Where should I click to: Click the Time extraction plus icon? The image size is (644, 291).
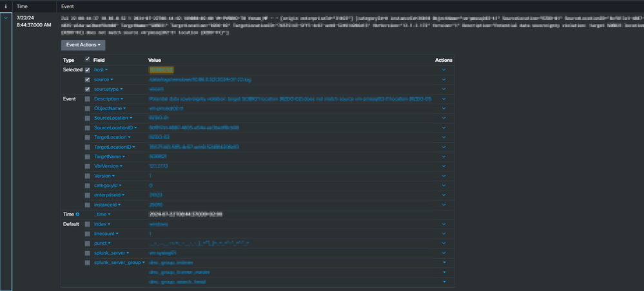click(77, 214)
